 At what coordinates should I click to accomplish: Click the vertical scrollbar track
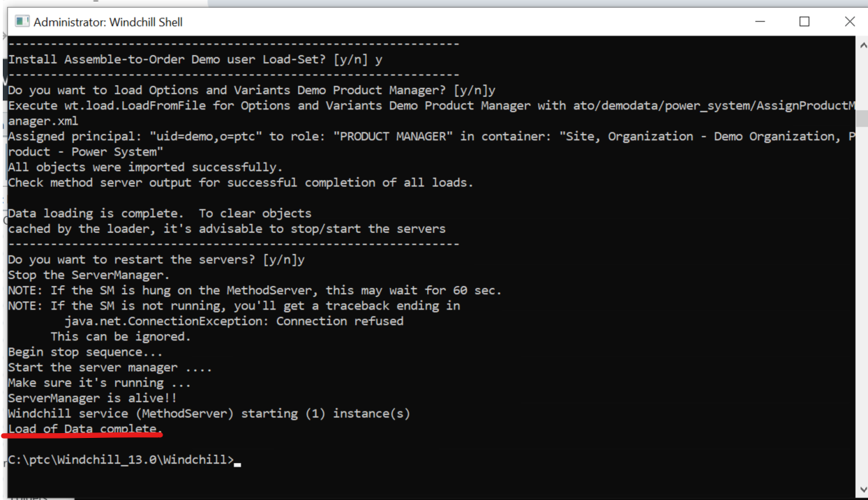pos(861,279)
